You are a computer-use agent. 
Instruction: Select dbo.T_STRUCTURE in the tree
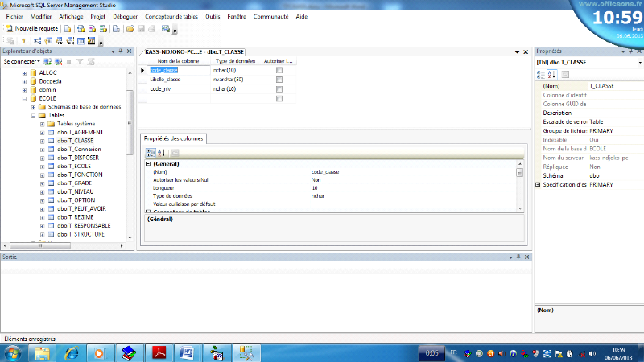(x=80, y=234)
